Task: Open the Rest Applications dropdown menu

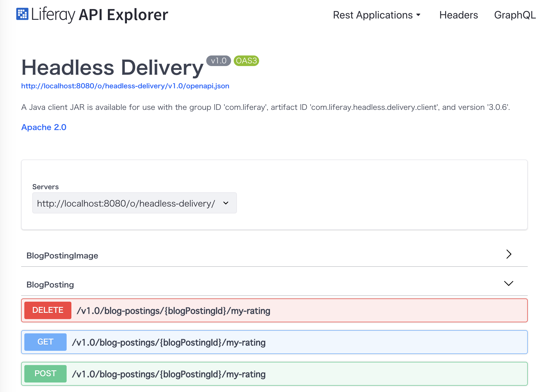Action: (x=376, y=15)
